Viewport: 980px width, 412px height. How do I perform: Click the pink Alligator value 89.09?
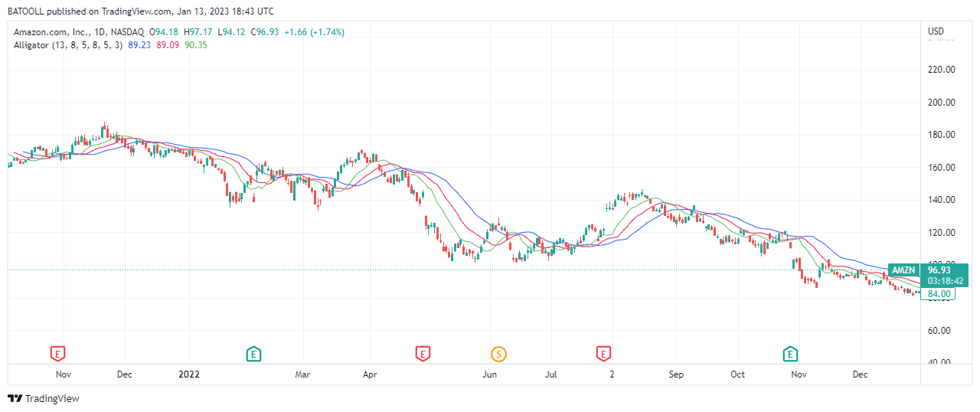pos(168,45)
